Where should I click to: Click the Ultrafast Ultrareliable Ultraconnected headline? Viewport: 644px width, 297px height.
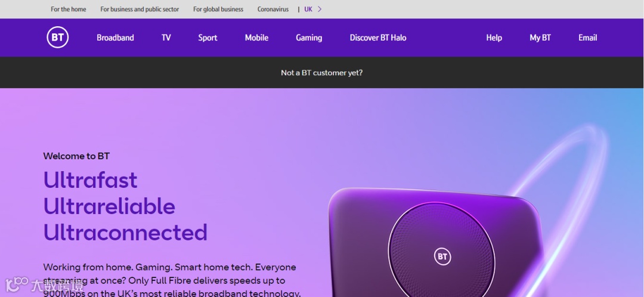[x=125, y=206]
